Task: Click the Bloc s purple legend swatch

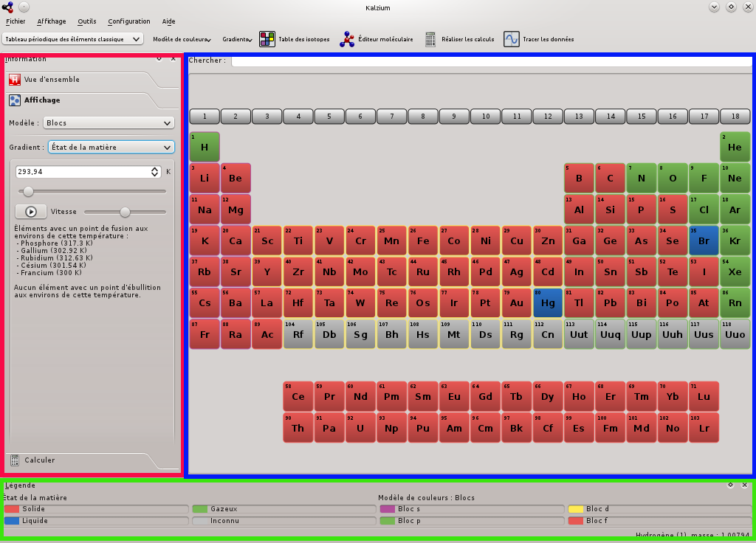Action: click(387, 509)
